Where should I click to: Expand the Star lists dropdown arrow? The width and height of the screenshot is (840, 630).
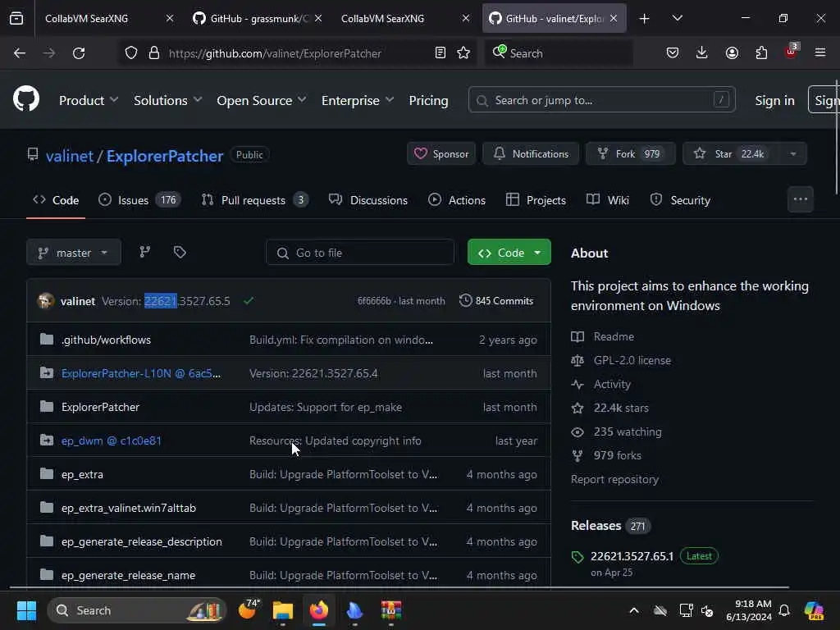(x=793, y=153)
